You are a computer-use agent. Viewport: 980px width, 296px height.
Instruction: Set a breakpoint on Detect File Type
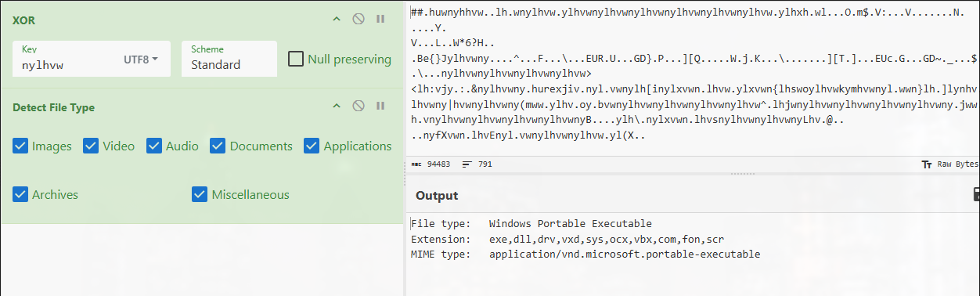tap(380, 106)
